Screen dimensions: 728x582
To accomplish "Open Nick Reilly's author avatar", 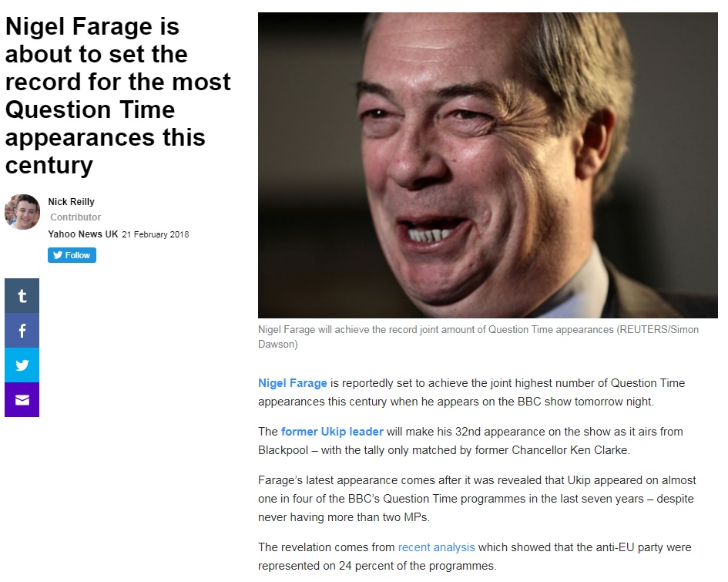I will (22, 212).
